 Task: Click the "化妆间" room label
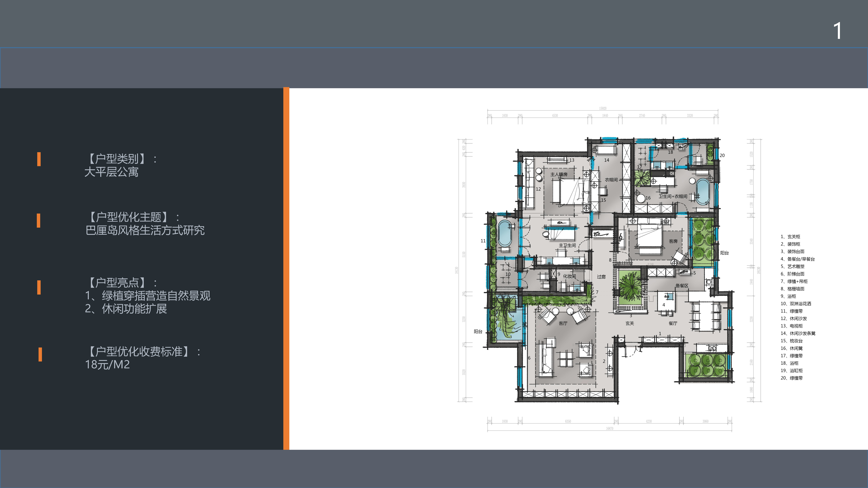pos(569,276)
